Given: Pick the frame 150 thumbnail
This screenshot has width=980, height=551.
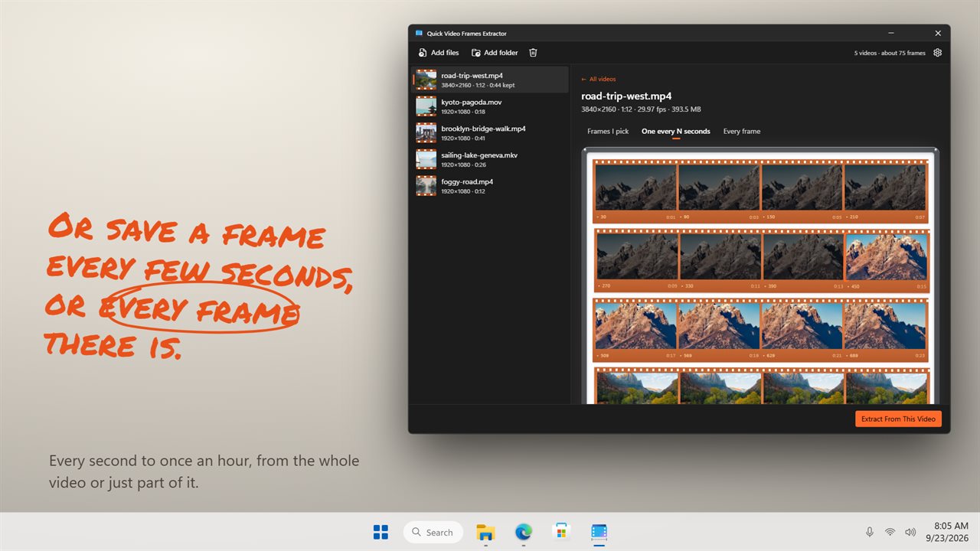Looking at the screenshot, I should tap(802, 188).
